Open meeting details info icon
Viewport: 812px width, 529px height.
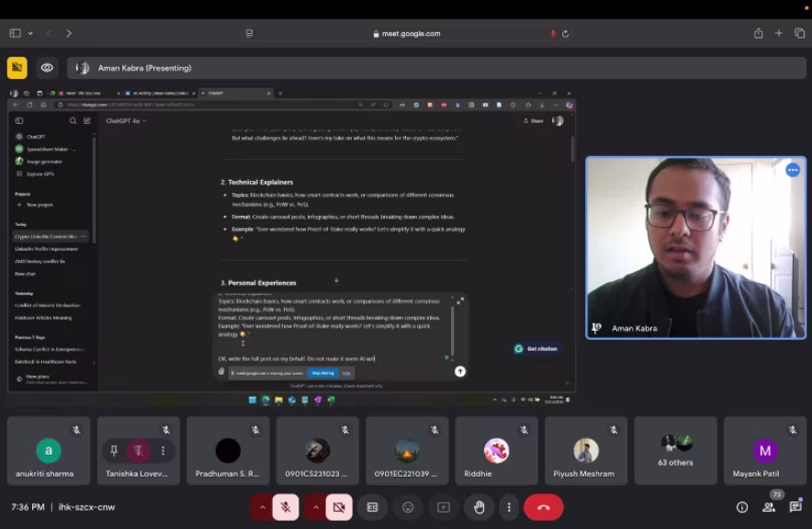[742, 507]
